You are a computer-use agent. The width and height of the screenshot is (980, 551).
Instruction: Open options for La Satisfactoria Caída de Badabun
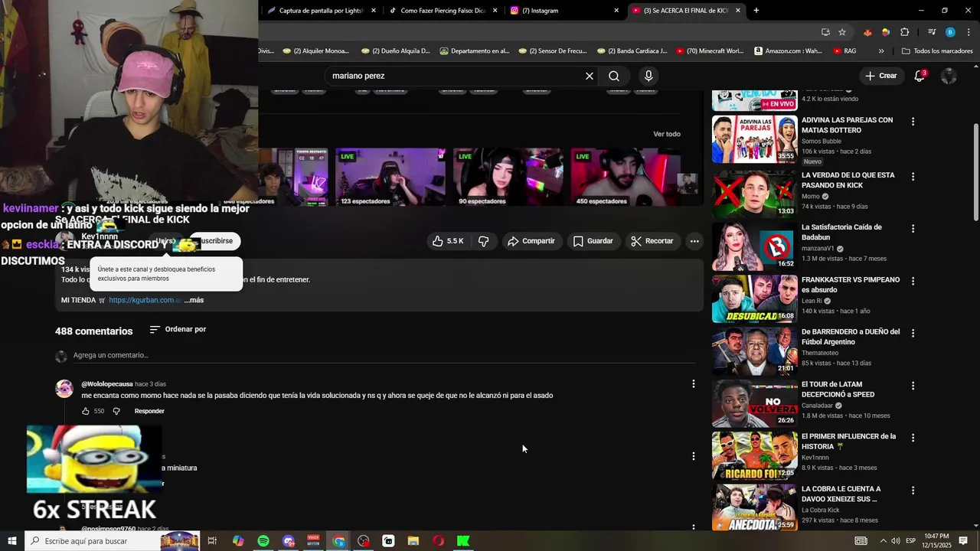click(913, 229)
